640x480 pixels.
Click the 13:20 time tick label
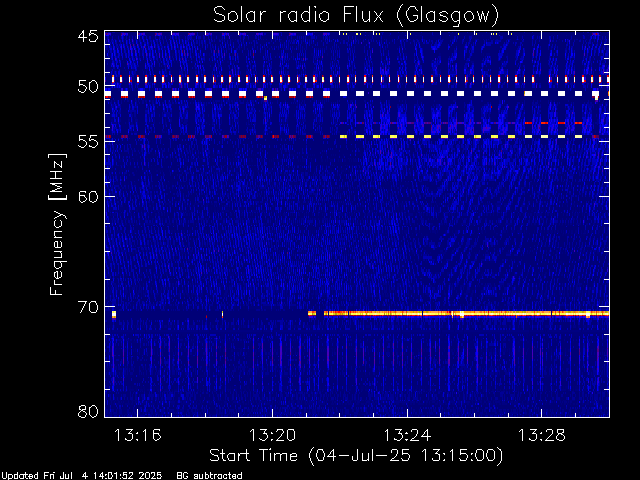(272, 436)
